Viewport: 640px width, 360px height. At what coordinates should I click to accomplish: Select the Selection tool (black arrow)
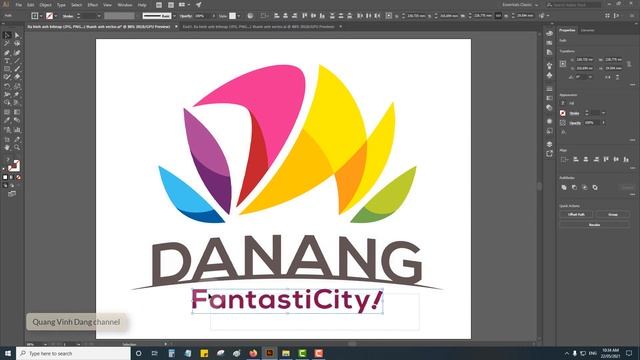[x=7, y=35]
